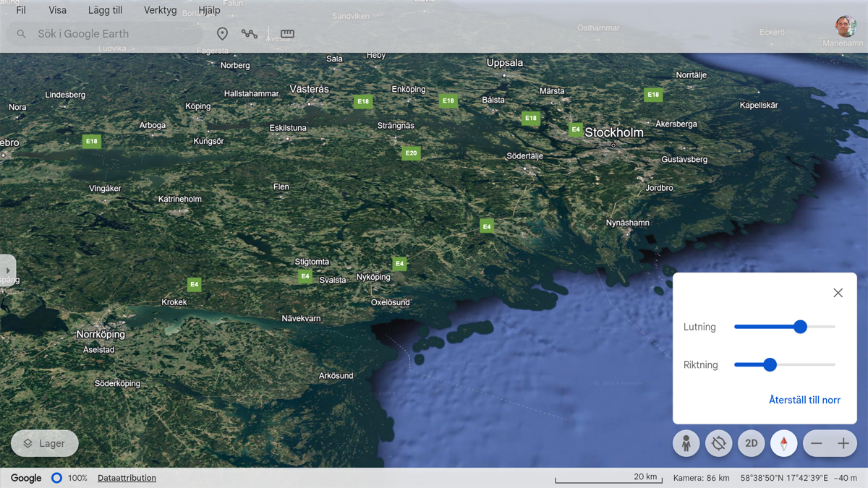Open the Dataattribution link

[x=127, y=478]
